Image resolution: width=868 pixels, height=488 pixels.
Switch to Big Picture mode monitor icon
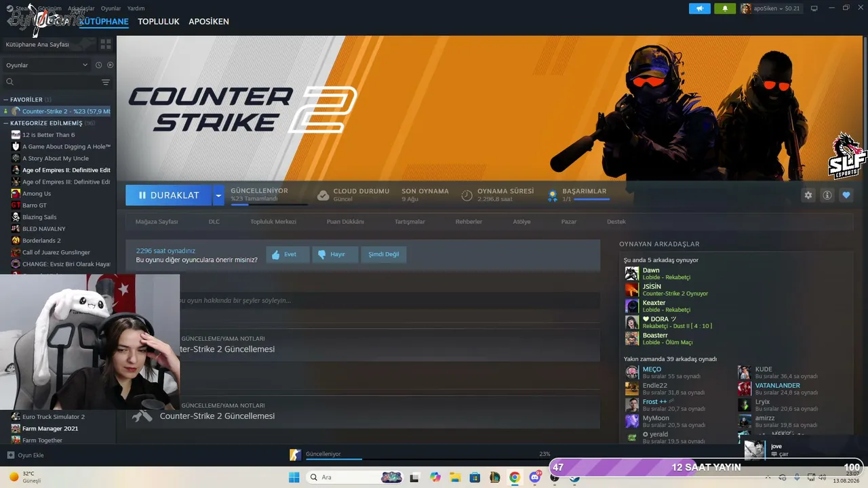tap(814, 8)
